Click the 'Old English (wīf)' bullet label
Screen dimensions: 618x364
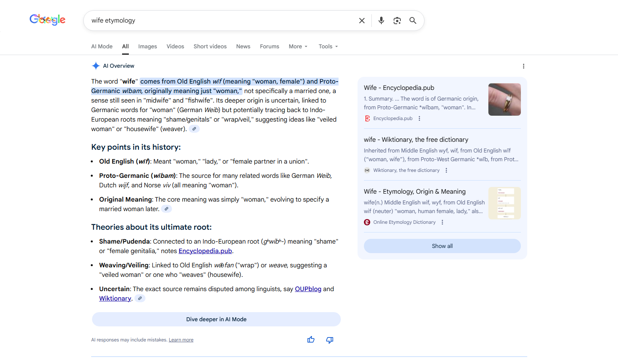[124, 162]
